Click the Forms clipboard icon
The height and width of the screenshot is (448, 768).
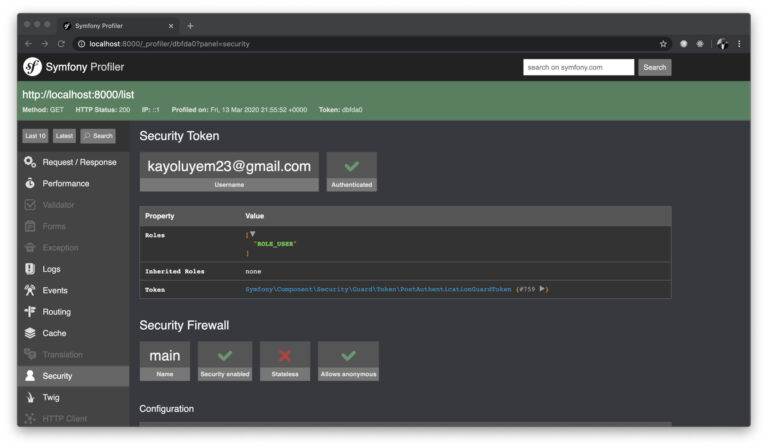coord(30,226)
